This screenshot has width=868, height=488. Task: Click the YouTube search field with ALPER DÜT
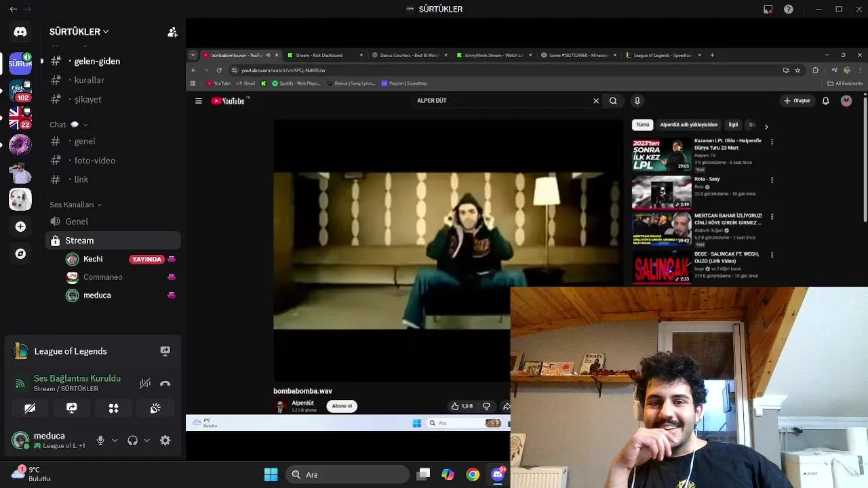tap(507, 101)
